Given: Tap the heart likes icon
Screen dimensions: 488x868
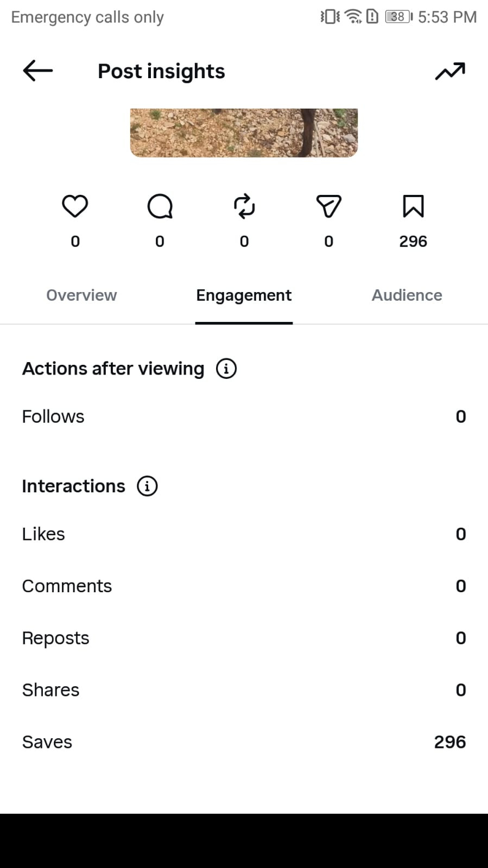Looking at the screenshot, I should tap(75, 206).
